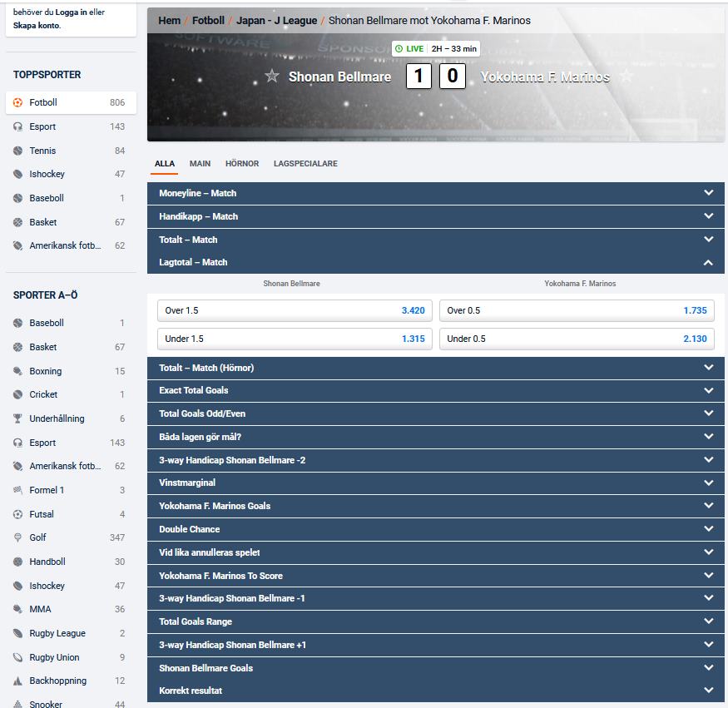The width and height of the screenshot is (728, 708).
Task: Bet on Yokohama Under 0.5 at 2.130
Action: pyautogui.click(x=577, y=339)
